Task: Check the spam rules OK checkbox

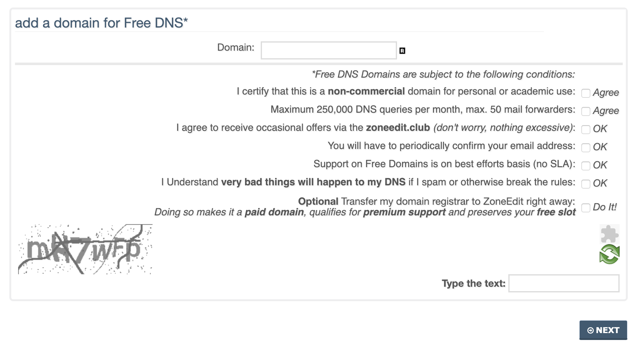Action: click(586, 184)
